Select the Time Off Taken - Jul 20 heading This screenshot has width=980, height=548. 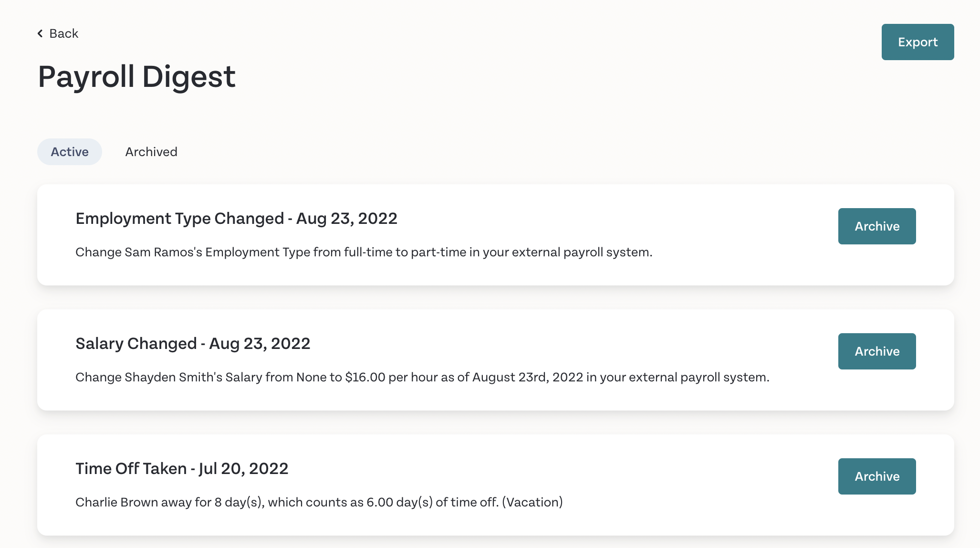click(182, 469)
